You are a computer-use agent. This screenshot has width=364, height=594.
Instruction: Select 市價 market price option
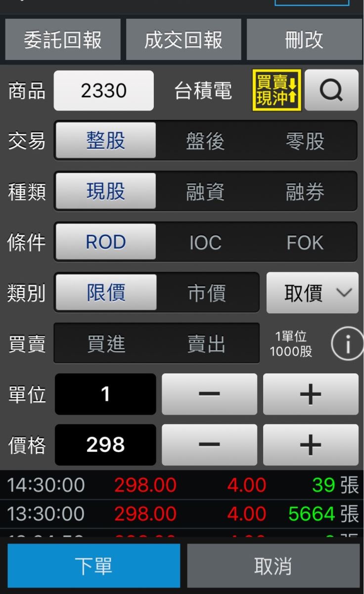[x=207, y=293]
